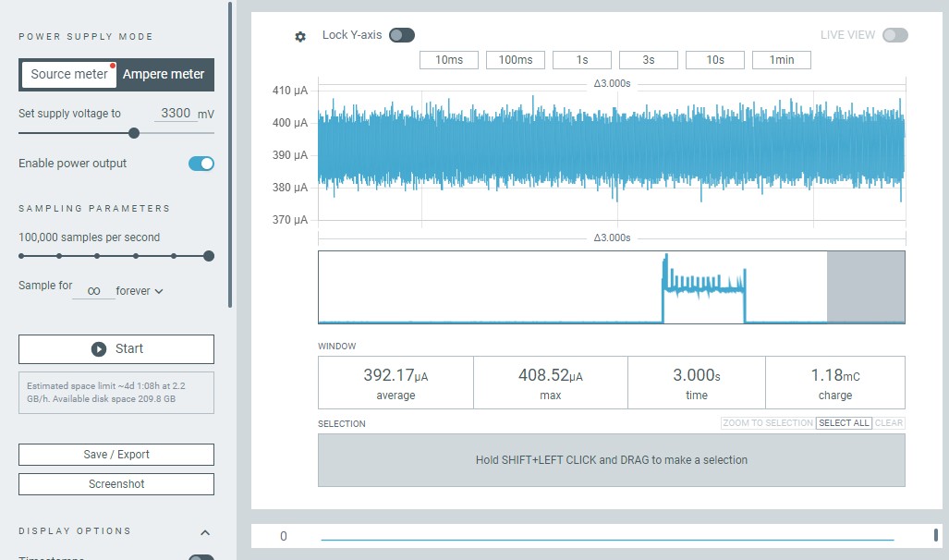Click the Save / Export button

[x=116, y=455]
